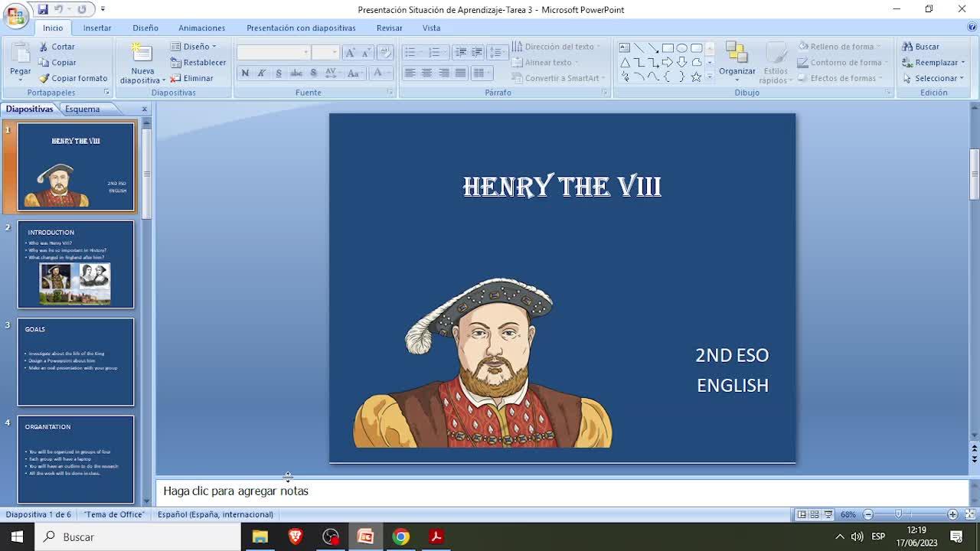
Task: Open the Buscar binoculars tool
Action: click(x=908, y=47)
